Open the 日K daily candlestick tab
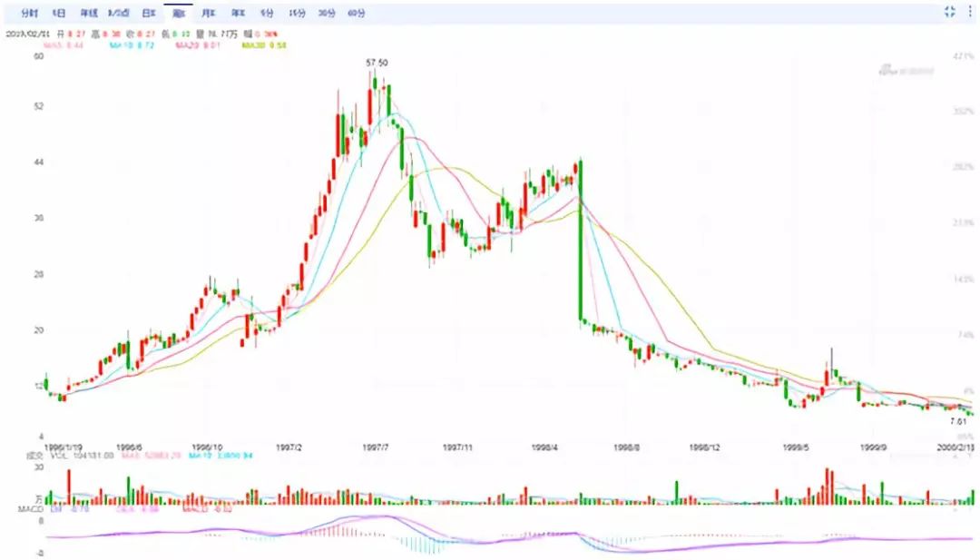Viewport: 980px width, 560px height. 147,14
